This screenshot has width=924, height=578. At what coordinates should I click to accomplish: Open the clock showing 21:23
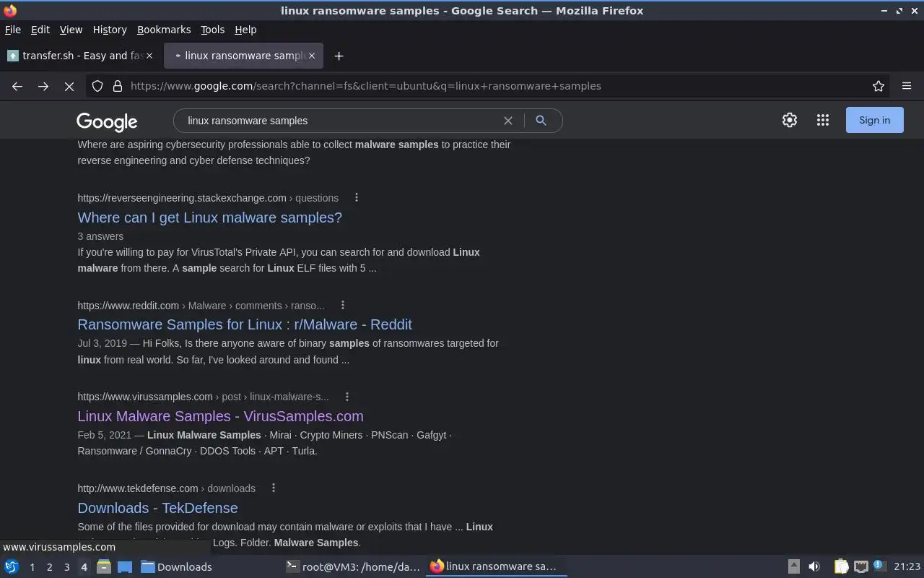point(907,566)
